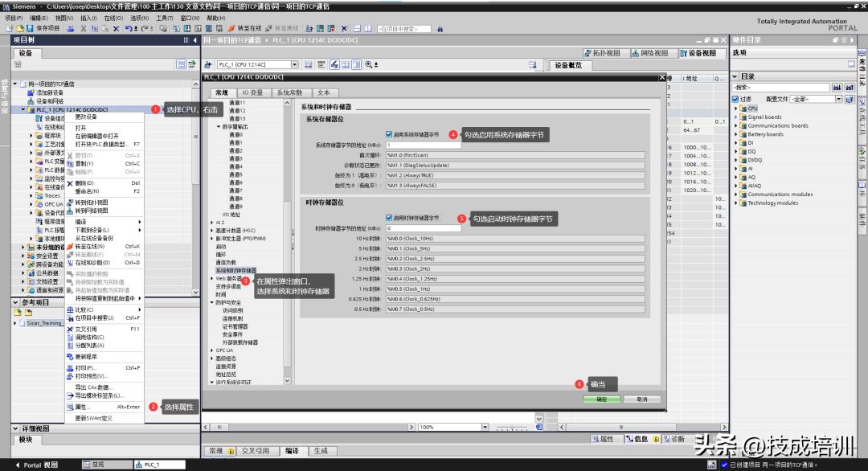The height and width of the screenshot is (471, 868).
Task: Expand the Signal boards catalog folder
Action: click(x=735, y=117)
